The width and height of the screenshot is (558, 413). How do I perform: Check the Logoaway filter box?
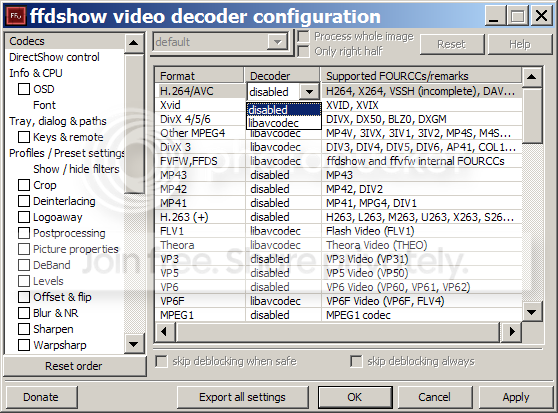pyautogui.click(x=24, y=217)
